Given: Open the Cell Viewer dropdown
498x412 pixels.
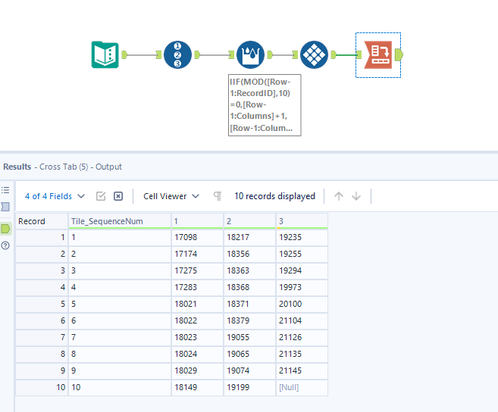Looking at the screenshot, I should (171, 196).
